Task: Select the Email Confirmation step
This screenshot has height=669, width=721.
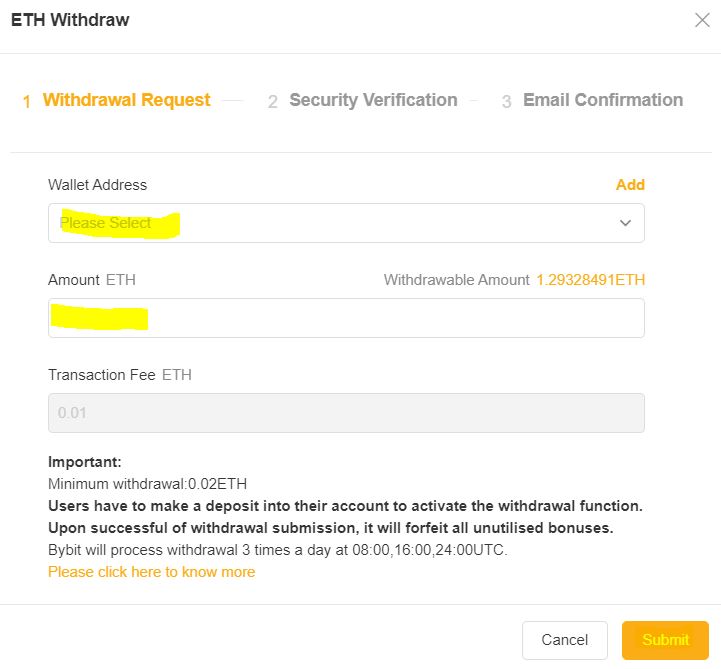Action: click(x=603, y=100)
